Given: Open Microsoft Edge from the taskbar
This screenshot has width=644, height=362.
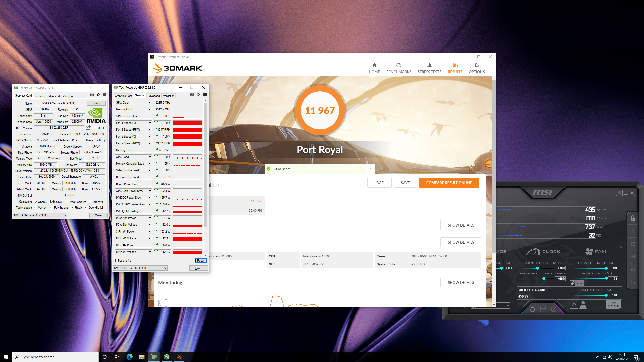Looking at the screenshot, I should pos(129,357).
